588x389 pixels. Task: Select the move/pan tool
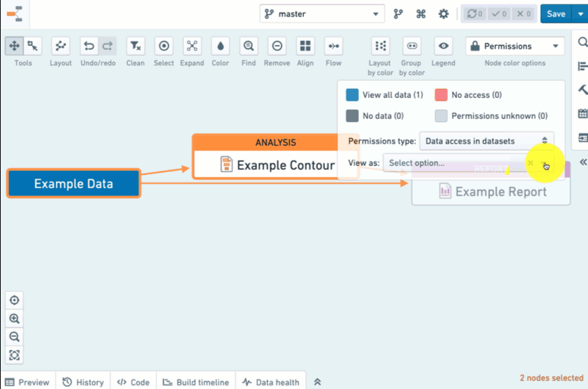(15, 46)
